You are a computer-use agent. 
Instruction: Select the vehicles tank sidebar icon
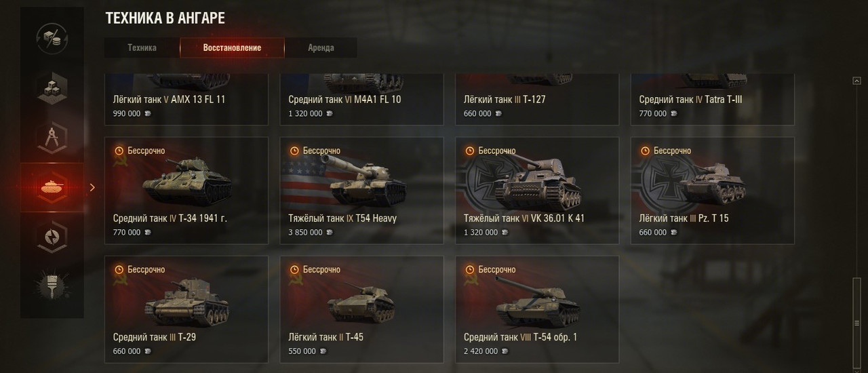pyautogui.click(x=52, y=187)
